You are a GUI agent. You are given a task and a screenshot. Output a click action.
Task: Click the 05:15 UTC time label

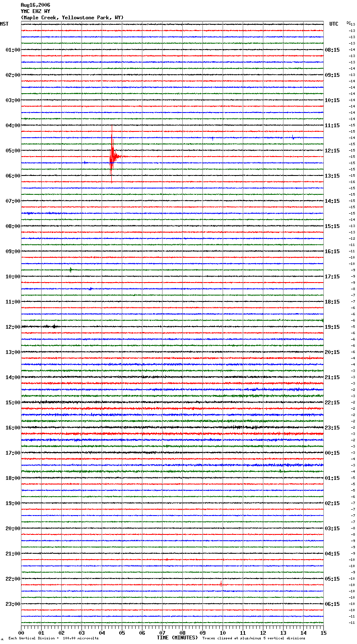coord(332,579)
